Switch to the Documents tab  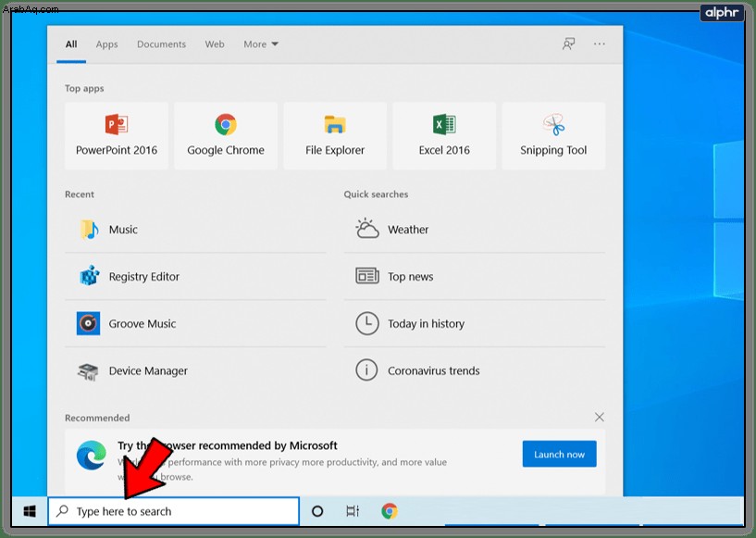tap(161, 44)
